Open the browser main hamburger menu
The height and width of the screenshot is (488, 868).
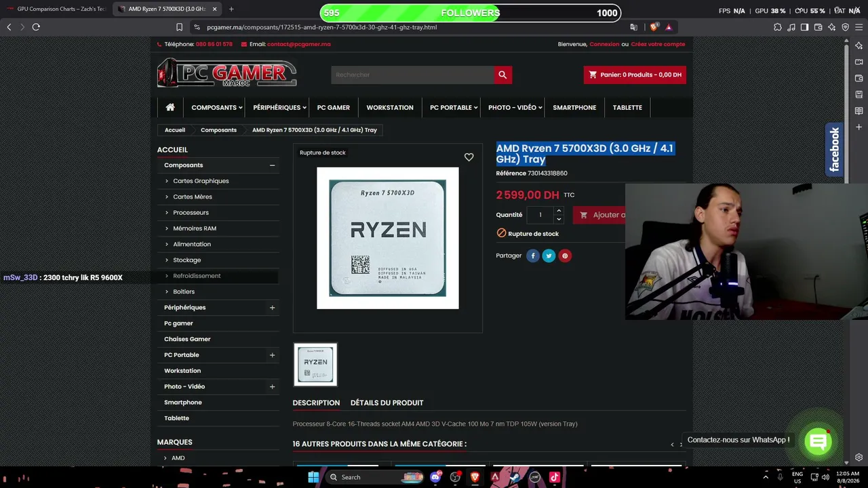point(859,27)
